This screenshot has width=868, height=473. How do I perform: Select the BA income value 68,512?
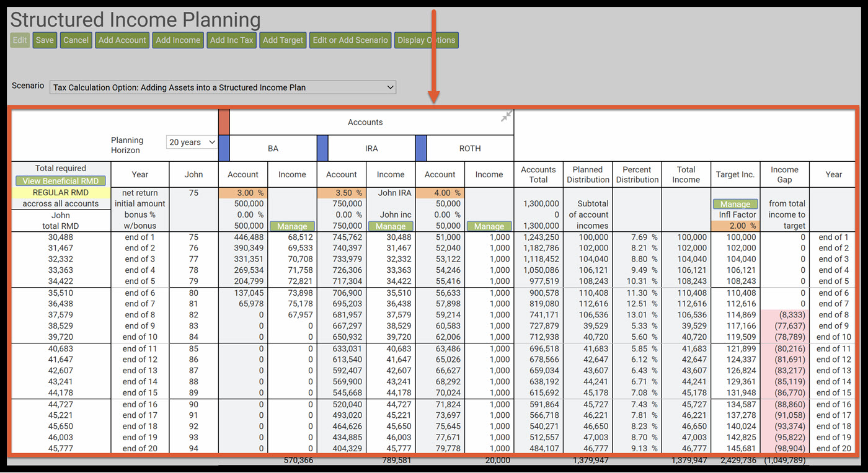pyautogui.click(x=299, y=237)
